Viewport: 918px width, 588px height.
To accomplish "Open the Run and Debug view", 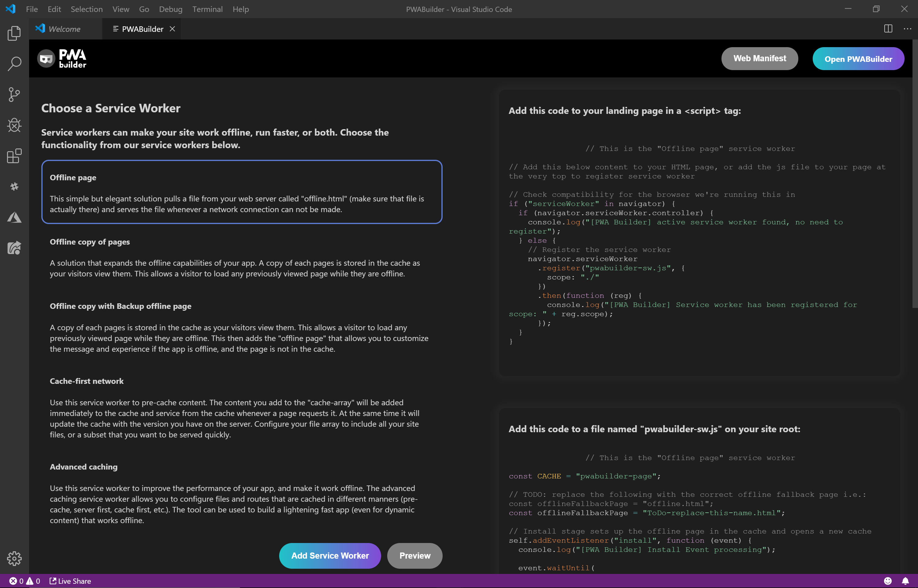I will click(14, 125).
